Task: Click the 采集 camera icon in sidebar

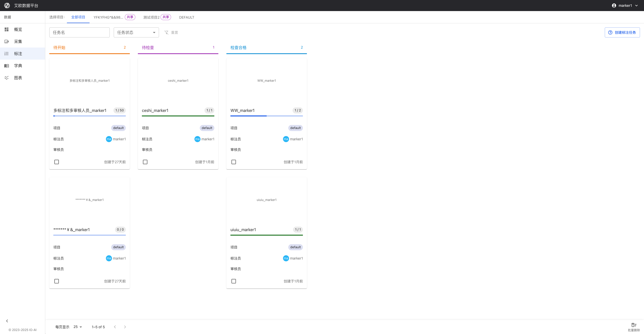Action: [x=7, y=41]
